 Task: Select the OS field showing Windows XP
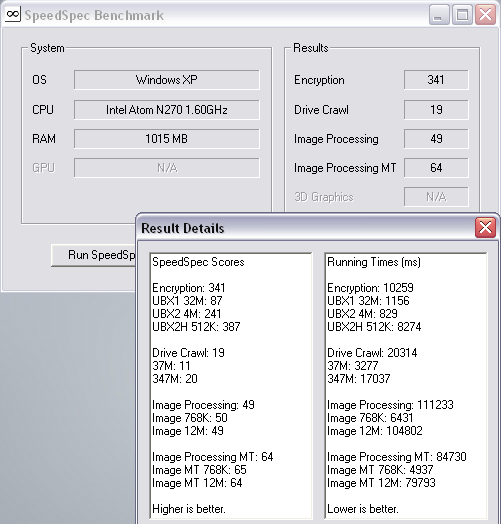click(x=166, y=80)
